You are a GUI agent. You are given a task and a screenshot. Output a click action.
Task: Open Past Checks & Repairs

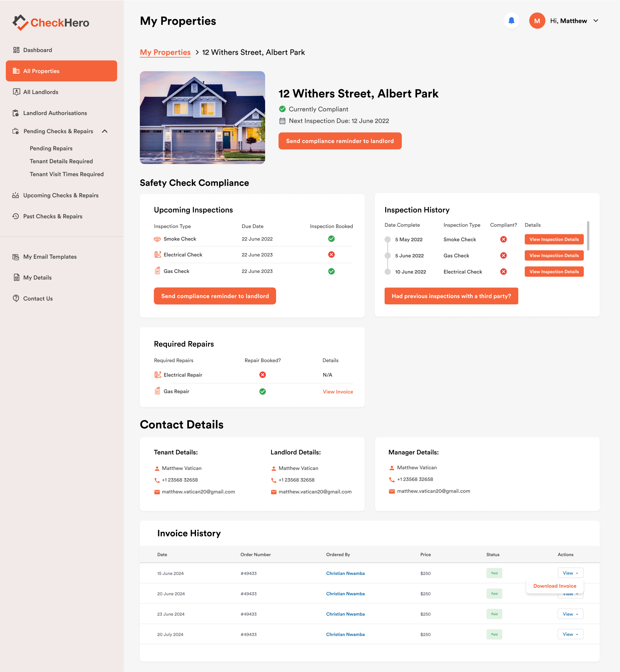click(x=53, y=216)
